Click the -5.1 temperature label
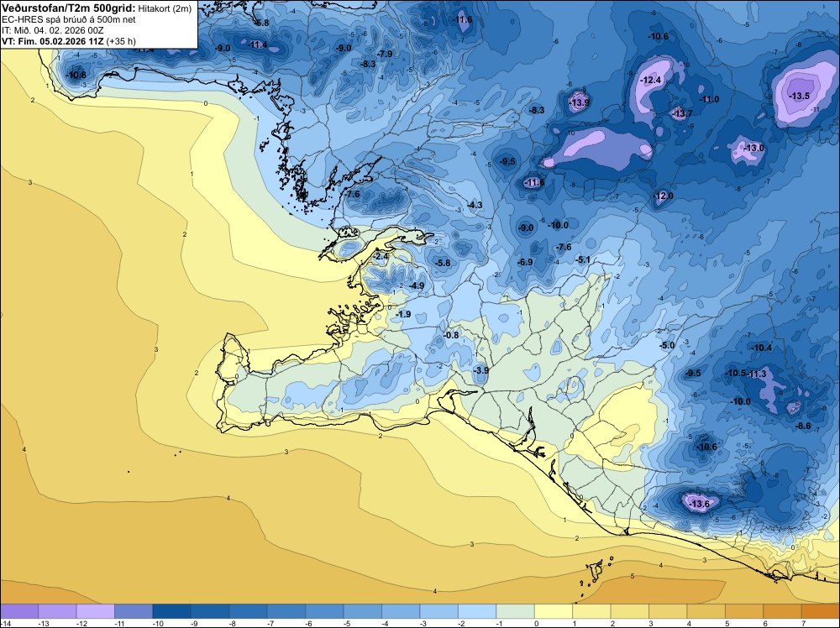840x628 pixels. [x=583, y=260]
